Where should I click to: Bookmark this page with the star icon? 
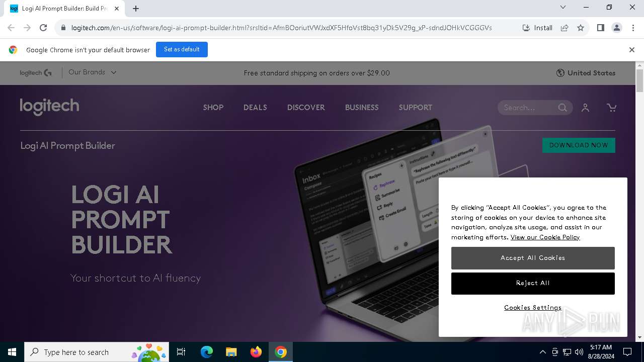[x=581, y=28]
